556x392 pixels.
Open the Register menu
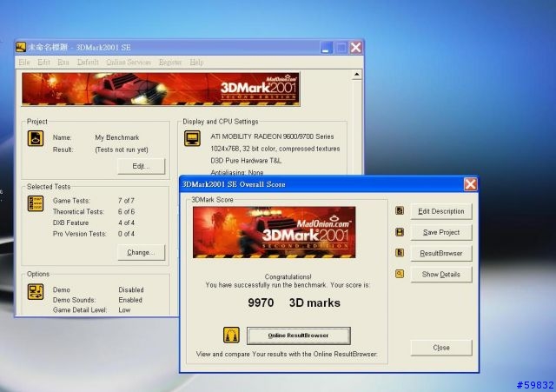(x=170, y=62)
